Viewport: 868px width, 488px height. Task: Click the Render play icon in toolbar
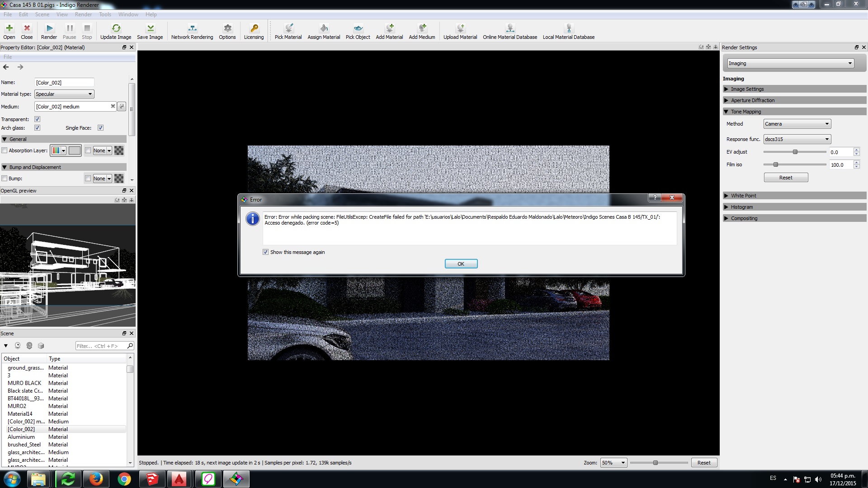[49, 28]
